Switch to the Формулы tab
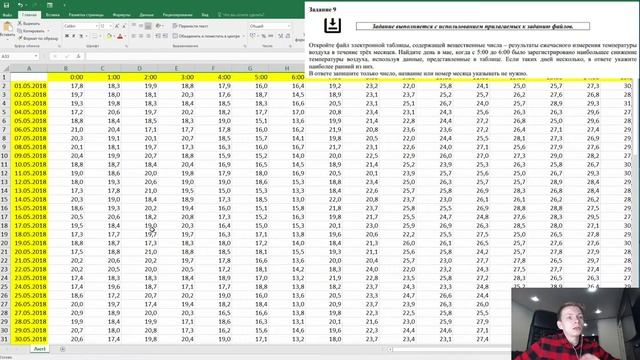Viewport: 640px width, 360px height. [x=121, y=15]
